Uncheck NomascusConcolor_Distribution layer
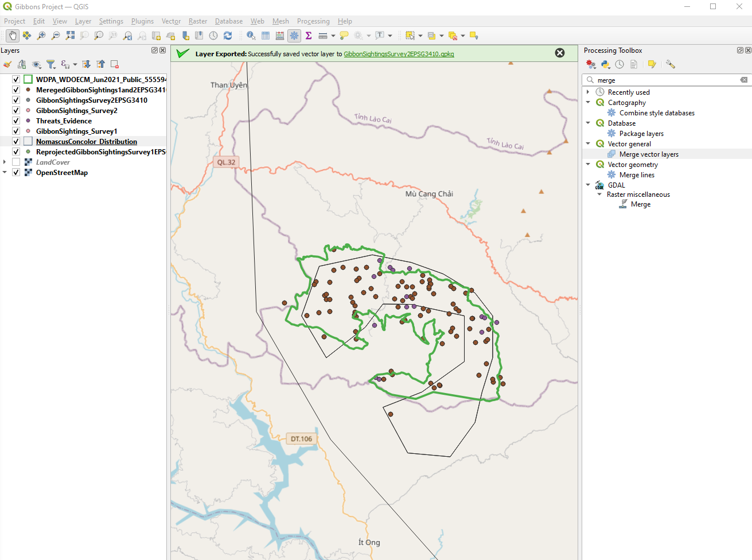The height and width of the screenshot is (560, 752). tap(16, 141)
